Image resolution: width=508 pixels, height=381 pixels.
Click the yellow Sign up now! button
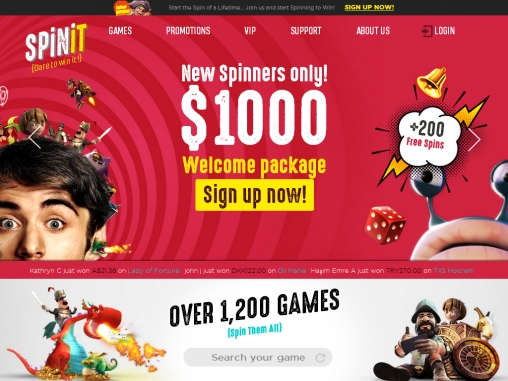tap(255, 195)
